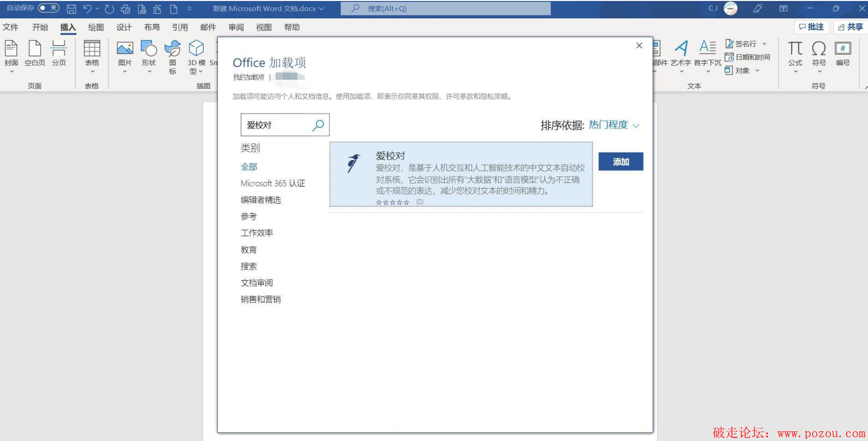The width and height of the screenshot is (868, 441).
Task: Select the 文档审阅 (Document Review) category
Action: pyautogui.click(x=257, y=283)
